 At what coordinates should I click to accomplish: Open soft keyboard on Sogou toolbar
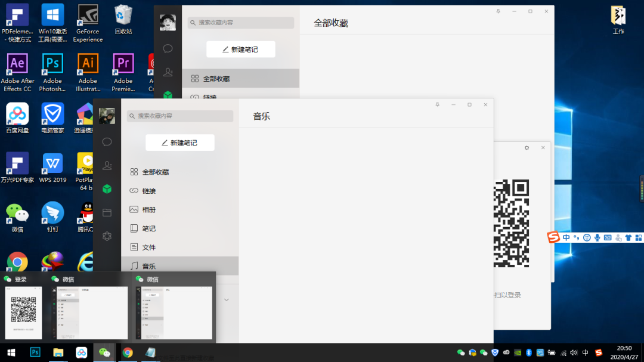pyautogui.click(x=608, y=237)
